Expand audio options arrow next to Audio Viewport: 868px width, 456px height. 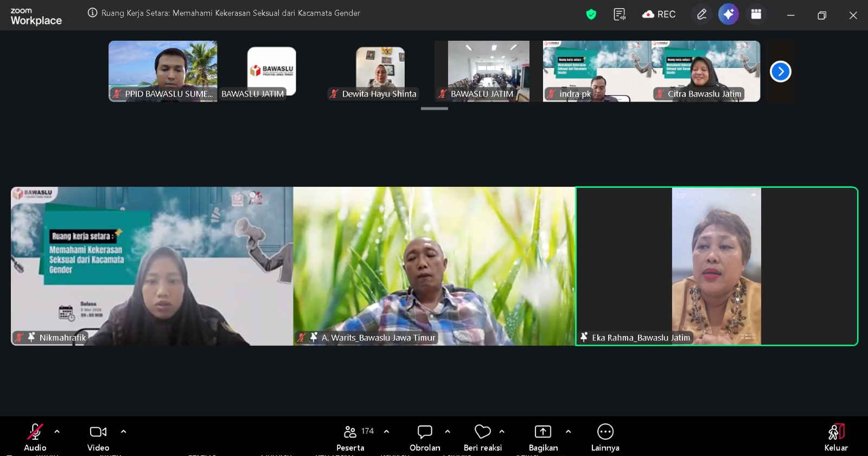57,432
